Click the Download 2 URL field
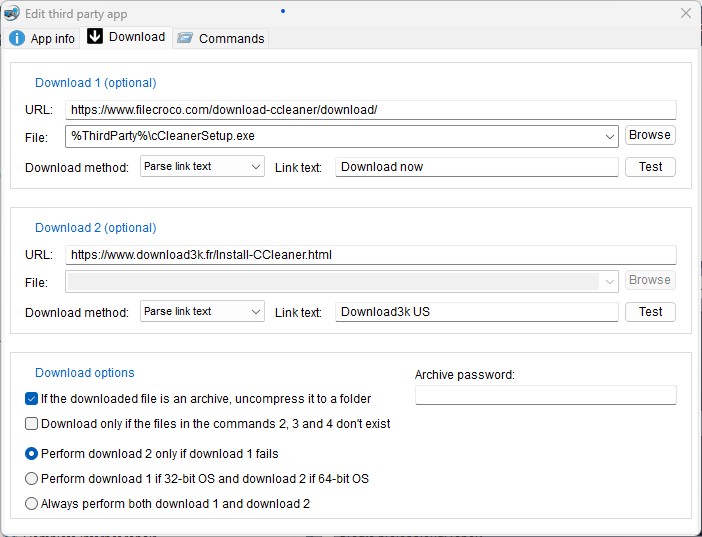This screenshot has width=702, height=537. [x=371, y=255]
